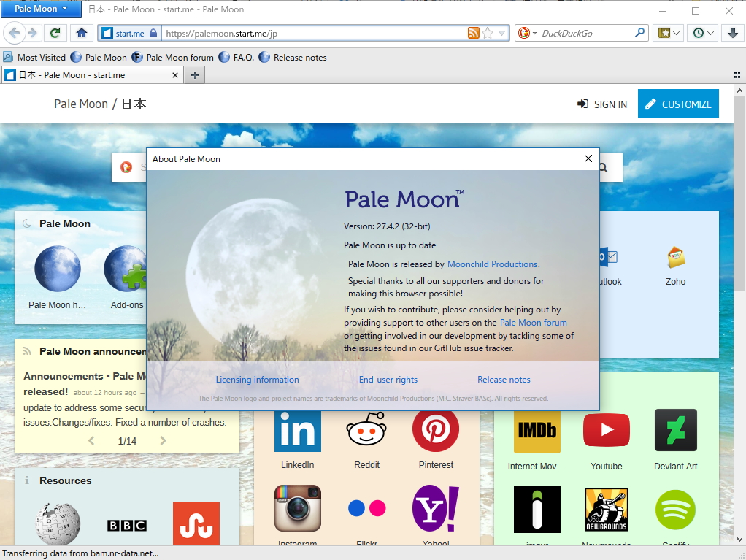
Task: Select the Zoho shortcut icon
Action: coord(675,257)
